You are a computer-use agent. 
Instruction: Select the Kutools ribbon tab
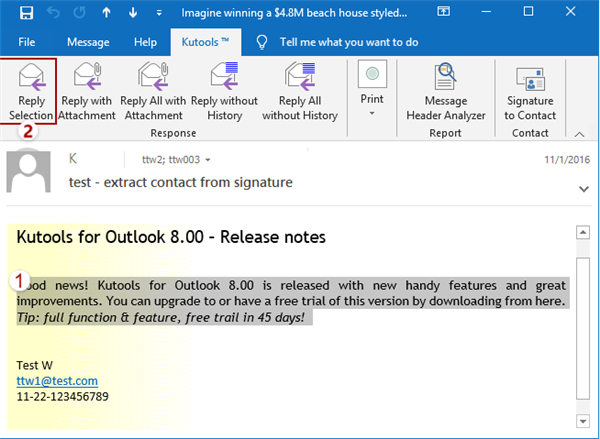[x=205, y=42]
